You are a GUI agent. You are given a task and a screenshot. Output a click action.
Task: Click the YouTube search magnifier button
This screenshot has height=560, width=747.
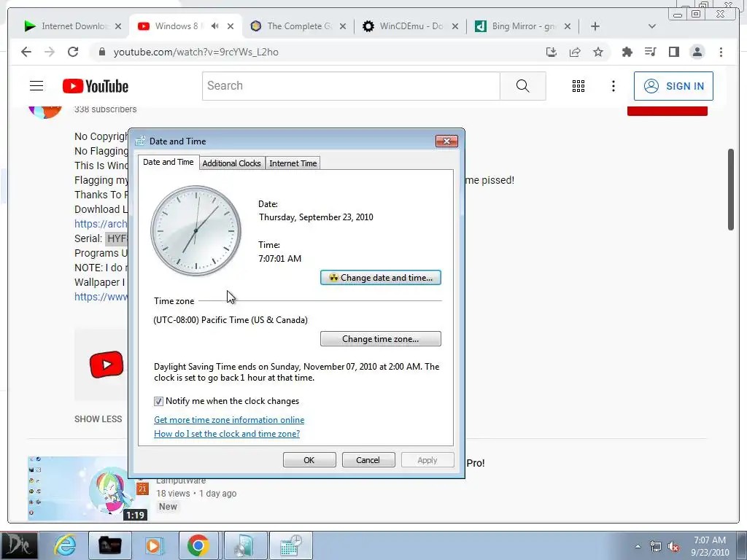coord(522,86)
